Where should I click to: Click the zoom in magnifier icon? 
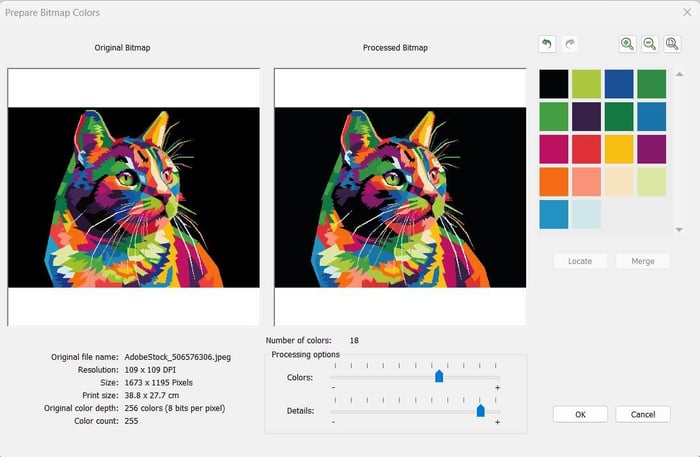point(627,44)
